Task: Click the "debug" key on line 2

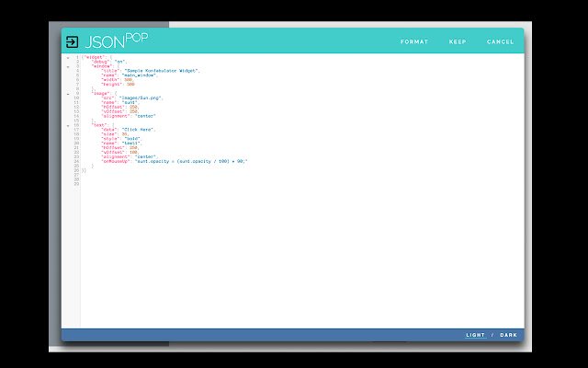Action: [100, 62]
